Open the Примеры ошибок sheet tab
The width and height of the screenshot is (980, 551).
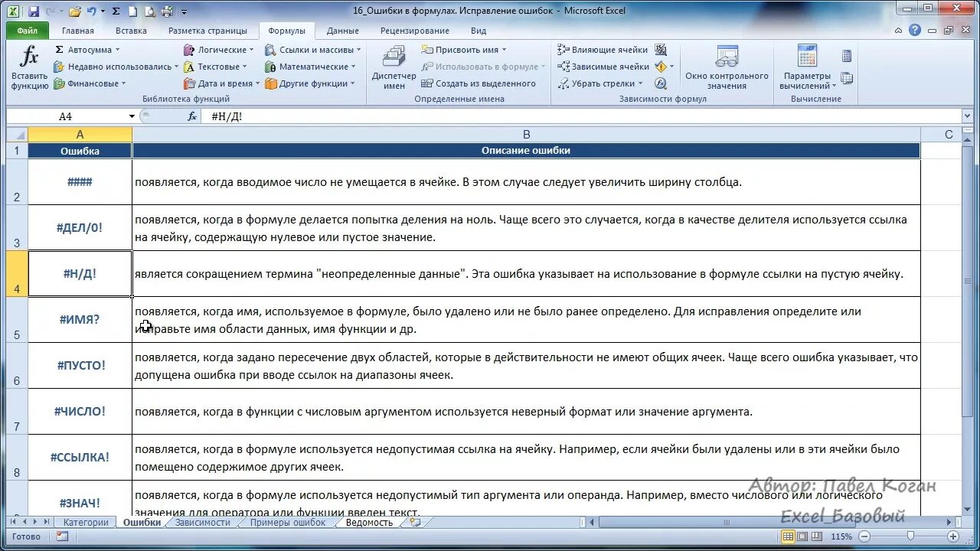coord(287,523)
